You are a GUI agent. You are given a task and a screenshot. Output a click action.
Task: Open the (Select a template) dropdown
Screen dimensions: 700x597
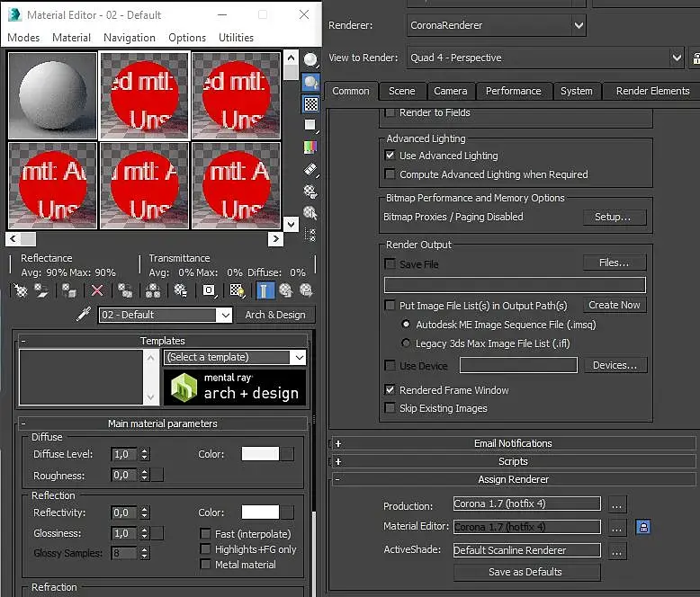[x=235, y=358]
